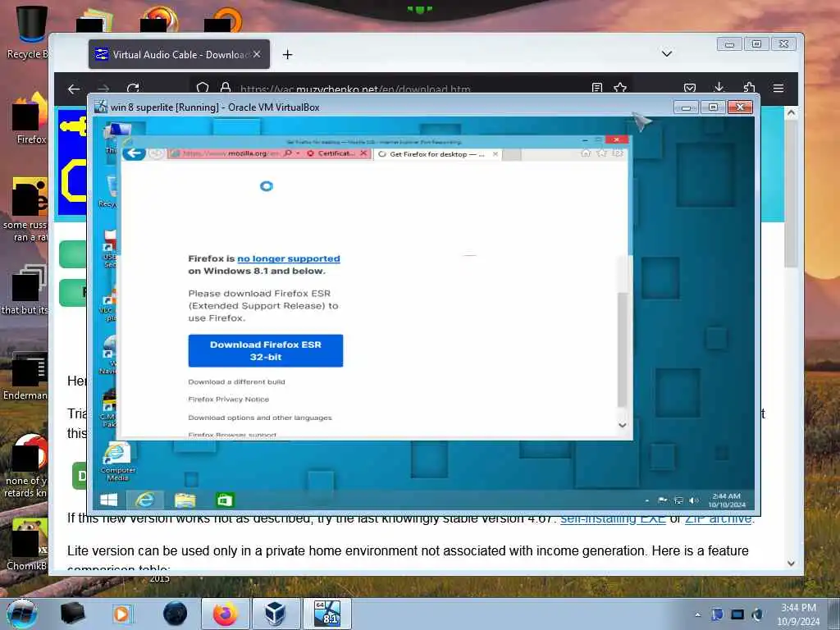The width and height of the screenshot is (840, 630).
Task: Expand the list all tabs chevron
Action: point(666,54)
